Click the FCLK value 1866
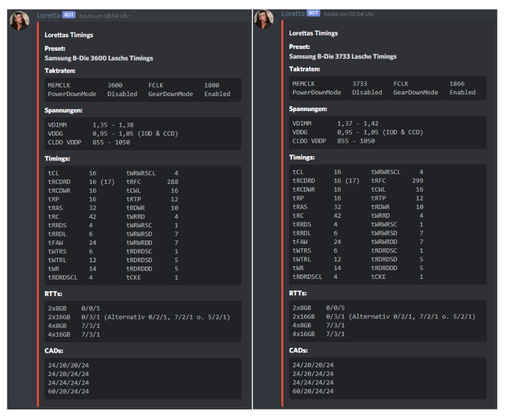 457,84
